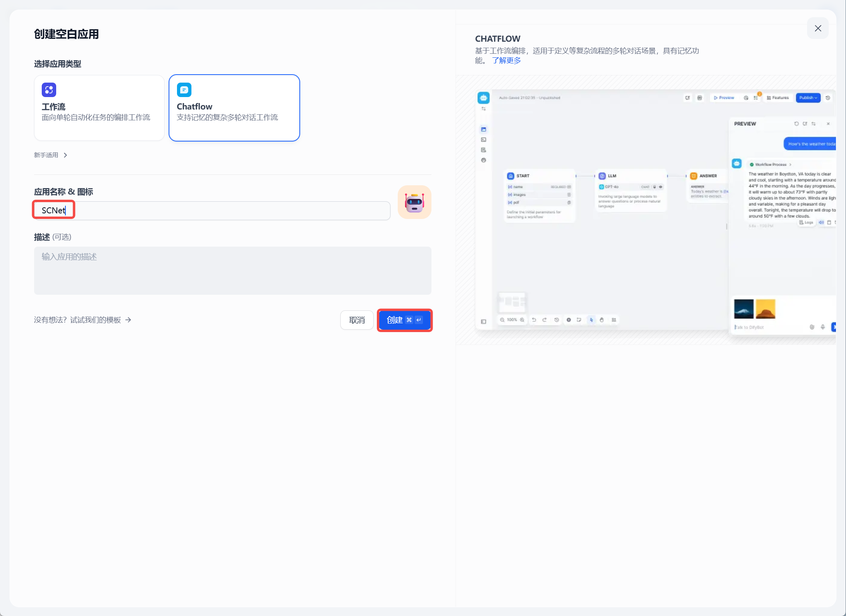Select the 工作流 application type card
The image size is (846, 616).
(x=99, y=108)
